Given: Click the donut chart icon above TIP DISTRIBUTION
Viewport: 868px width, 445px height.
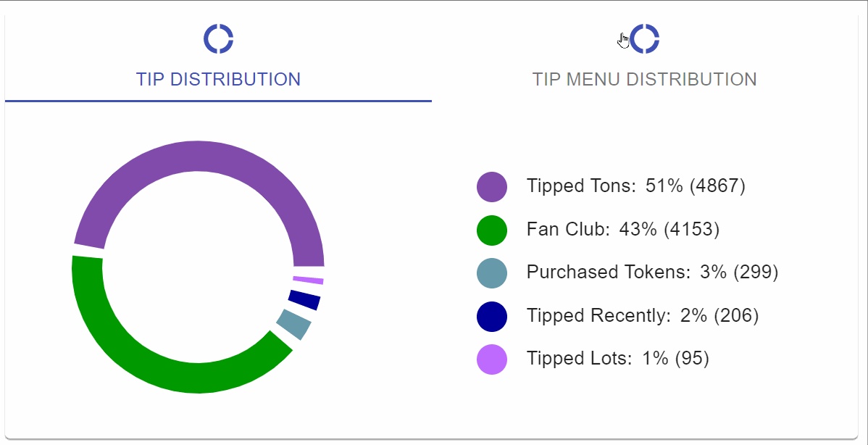Looking at the screenshot, I should (x=218, y=38).
